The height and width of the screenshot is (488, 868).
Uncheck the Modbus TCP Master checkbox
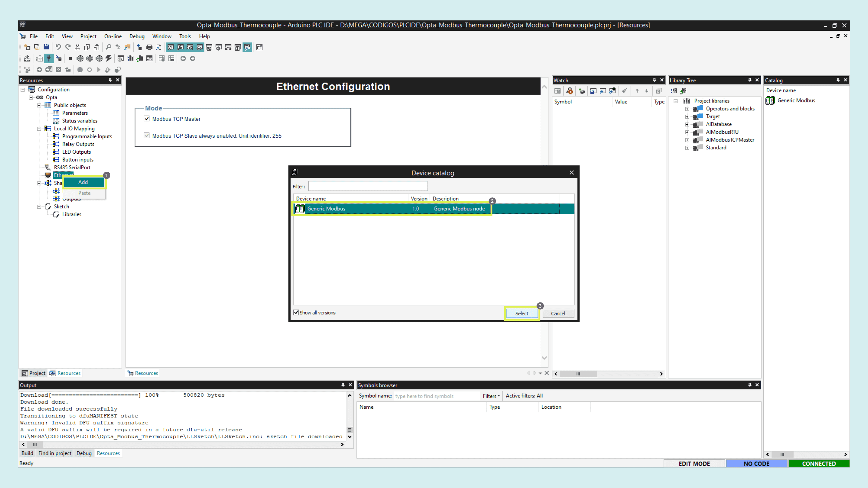click(x=146, y=119)
